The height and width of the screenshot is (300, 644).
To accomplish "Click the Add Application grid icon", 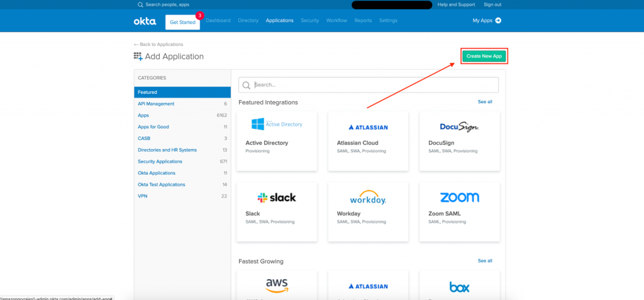I will (x=138, y=57).
